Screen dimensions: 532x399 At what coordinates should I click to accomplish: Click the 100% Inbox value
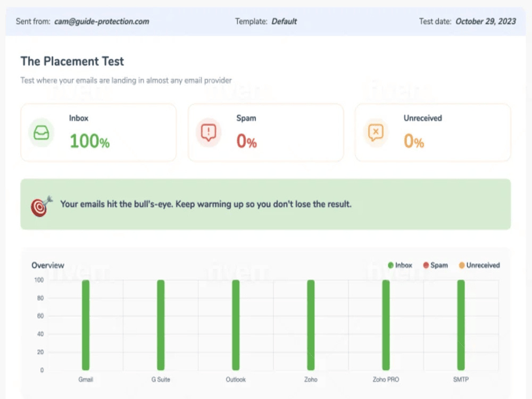[x=89, y=141]
